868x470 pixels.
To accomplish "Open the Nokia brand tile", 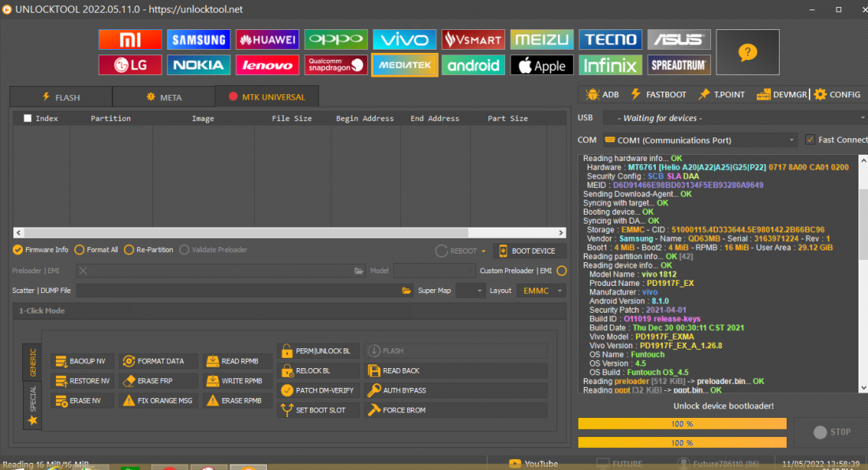I will [x=199, y=65].
